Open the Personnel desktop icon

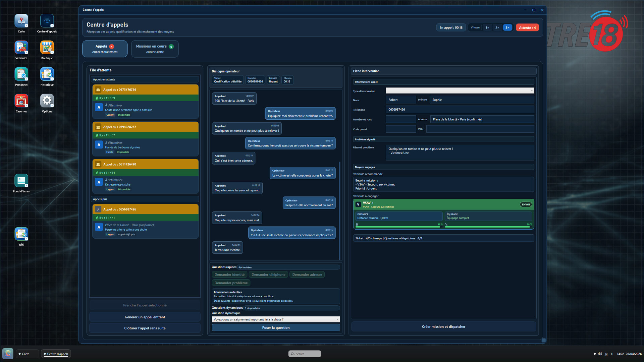(21, 74)
